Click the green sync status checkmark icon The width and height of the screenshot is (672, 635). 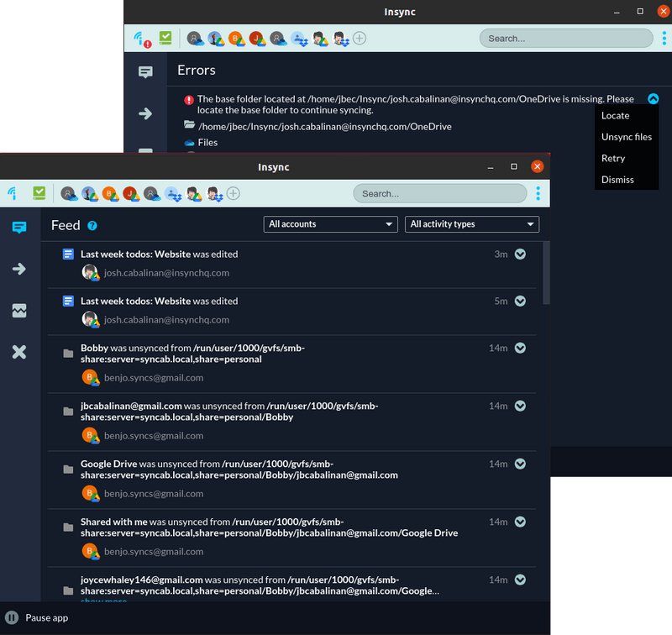pyautogui.click(x=39, y=193)
